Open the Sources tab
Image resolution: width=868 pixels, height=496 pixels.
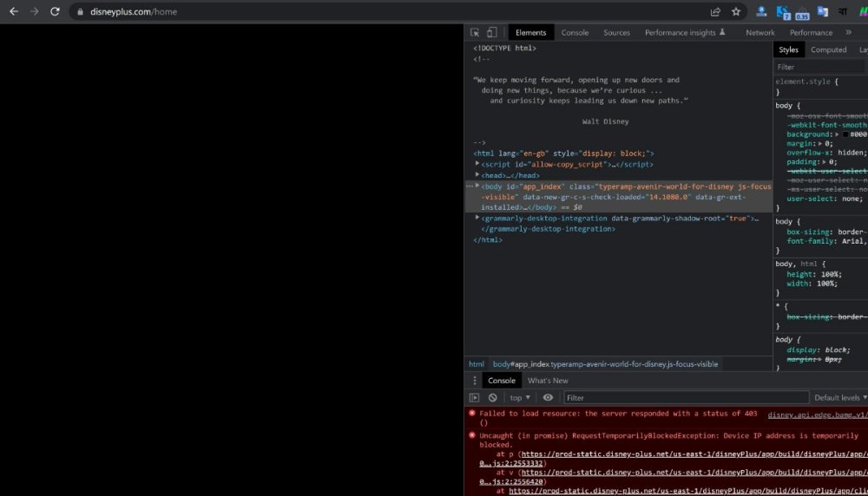(616, 33)
